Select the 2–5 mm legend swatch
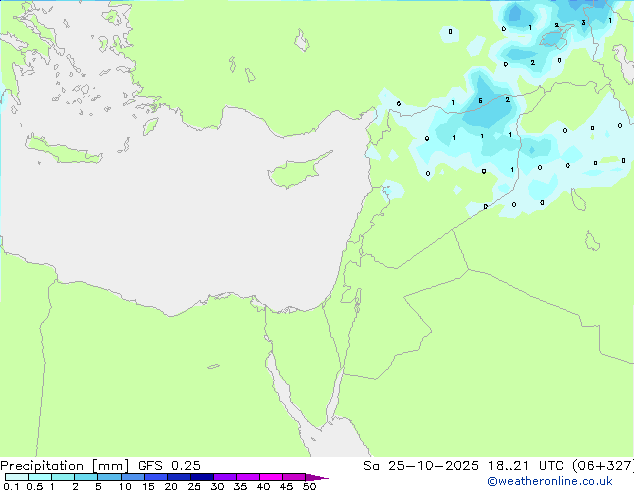The width and height of the screenshot is (634, 490). coord(86,477)
